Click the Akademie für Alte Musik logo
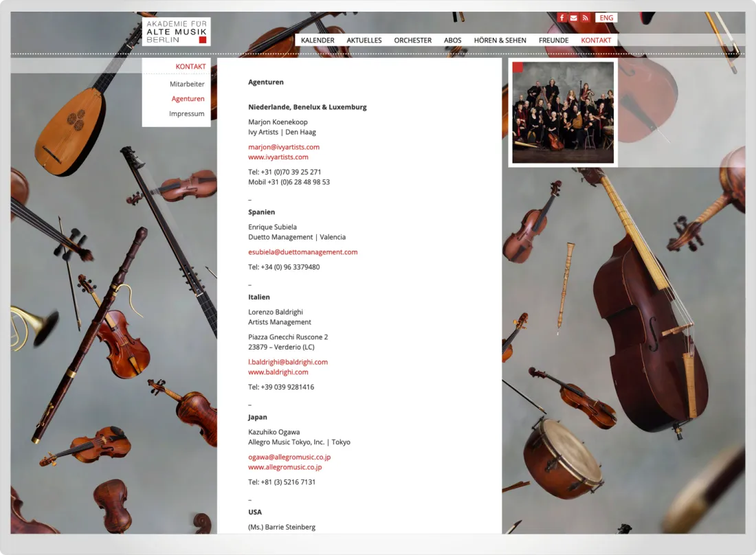The image size is (756, 555). click(176, 32)
